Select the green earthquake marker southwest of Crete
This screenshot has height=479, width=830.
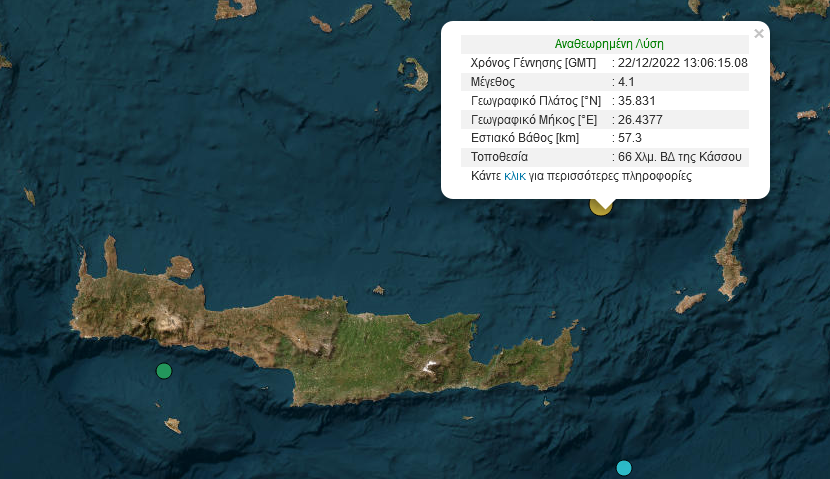pos(164,372)
